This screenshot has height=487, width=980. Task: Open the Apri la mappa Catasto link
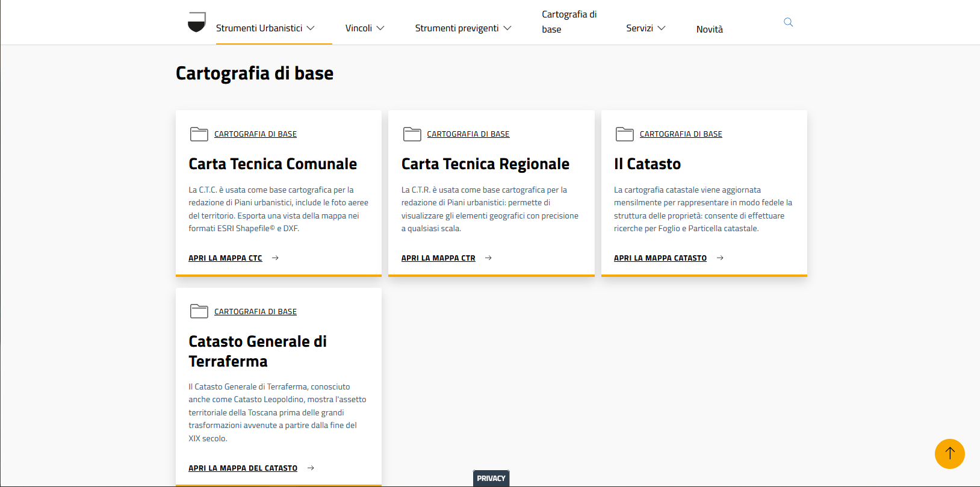point(660,258)
